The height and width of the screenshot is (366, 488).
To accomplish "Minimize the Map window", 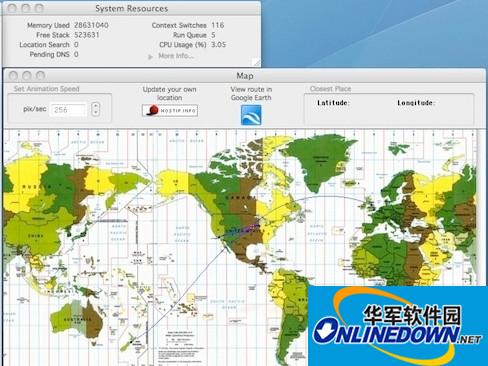I will [27, 76].
